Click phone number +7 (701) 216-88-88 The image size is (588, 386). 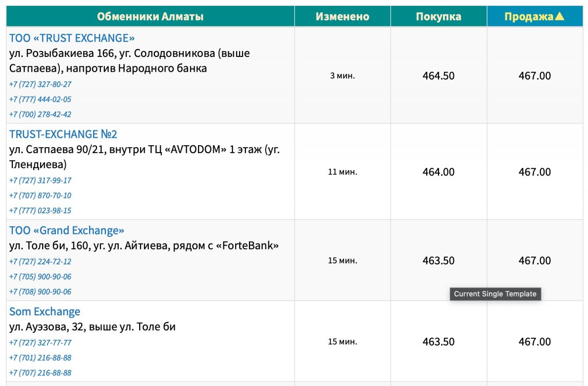(40, 358)
